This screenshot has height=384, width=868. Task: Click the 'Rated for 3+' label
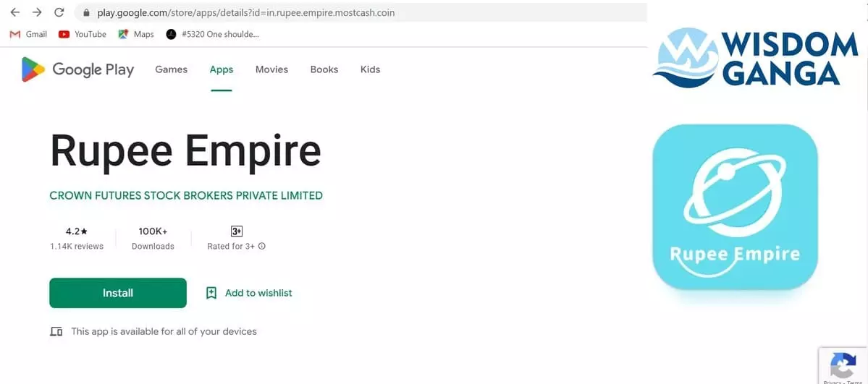click(x=231, y=246)
